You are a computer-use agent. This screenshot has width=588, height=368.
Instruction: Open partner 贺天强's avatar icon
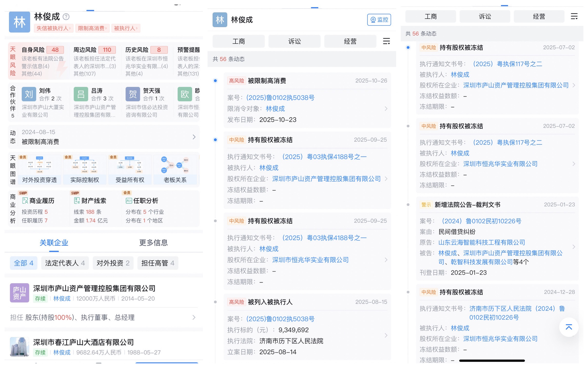(132, 94)
